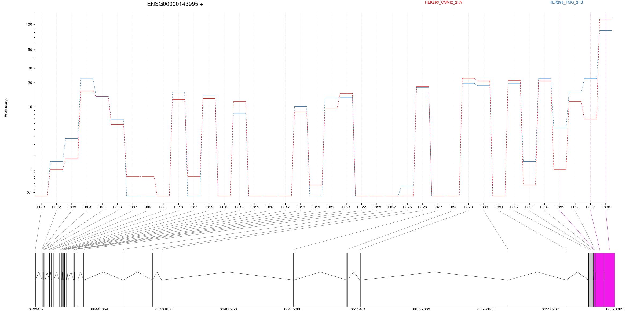The height and width of the screenshot is (322, 644).
Task: Select the HEK293_TMG_2hB legend label
Action: click(x=566, y=2)
